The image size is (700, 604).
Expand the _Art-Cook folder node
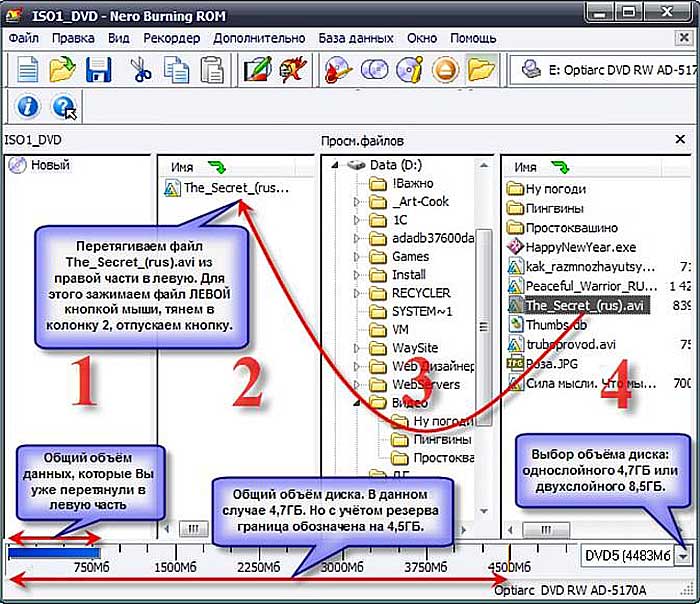tap(357, 202)
